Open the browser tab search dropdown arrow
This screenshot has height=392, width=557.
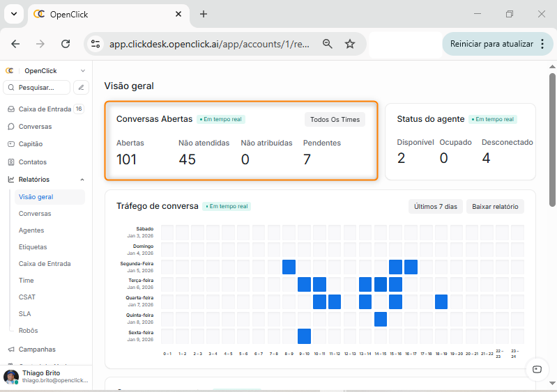coord(14,14)
